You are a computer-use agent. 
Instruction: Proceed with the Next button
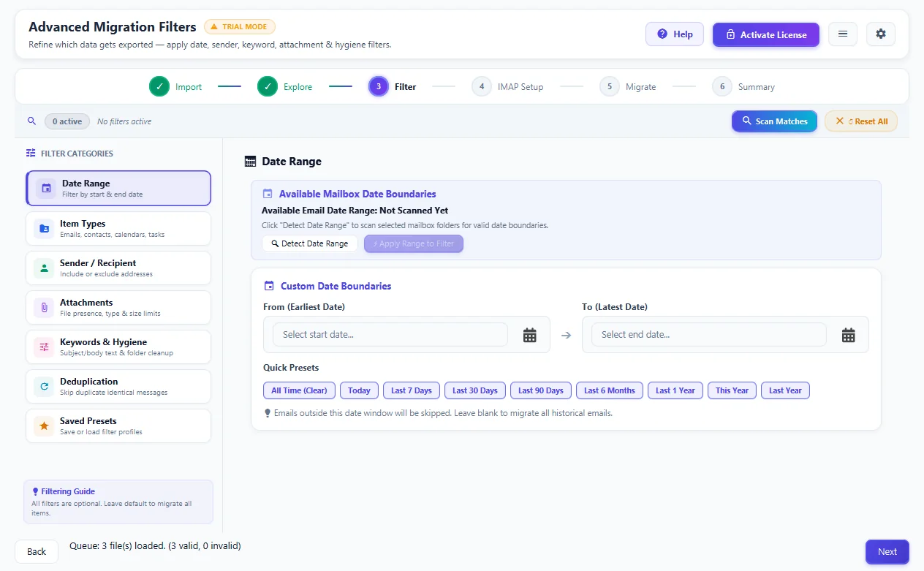coord(887,552)
